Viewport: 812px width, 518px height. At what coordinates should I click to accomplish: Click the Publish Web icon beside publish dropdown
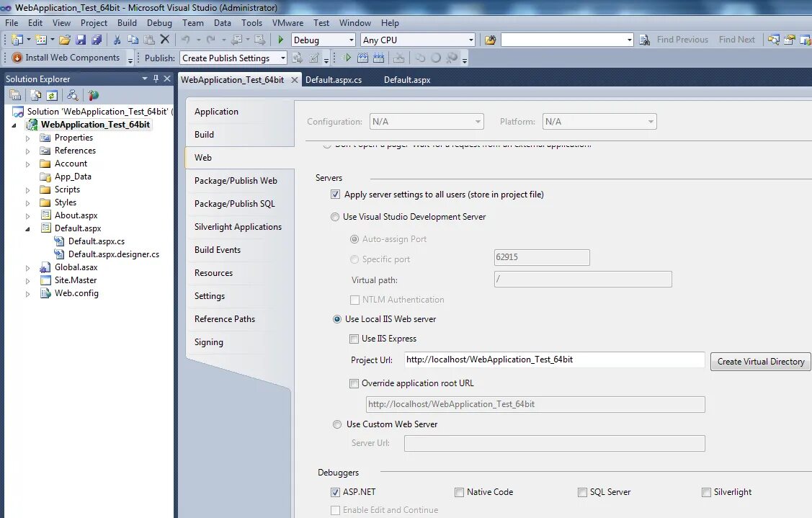[x=298, y=58]
